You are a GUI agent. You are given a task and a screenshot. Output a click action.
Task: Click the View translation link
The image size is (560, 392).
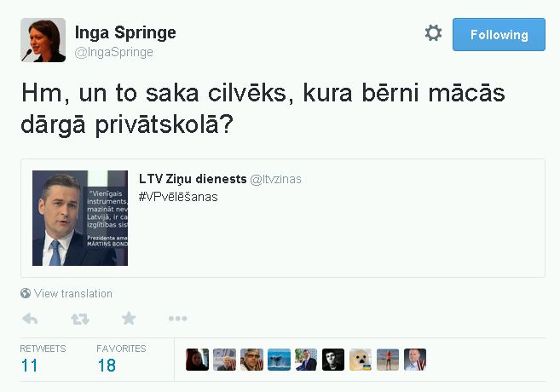point(72,293)
